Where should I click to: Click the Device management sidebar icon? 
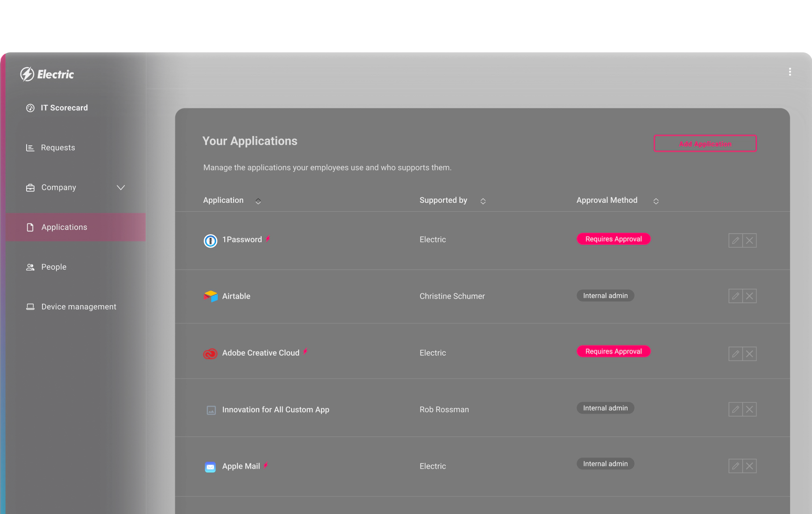click(30, 307)
